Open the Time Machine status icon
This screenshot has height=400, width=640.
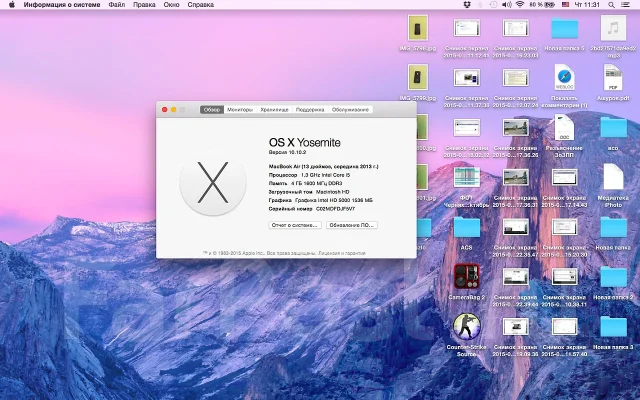pos(493,5)
